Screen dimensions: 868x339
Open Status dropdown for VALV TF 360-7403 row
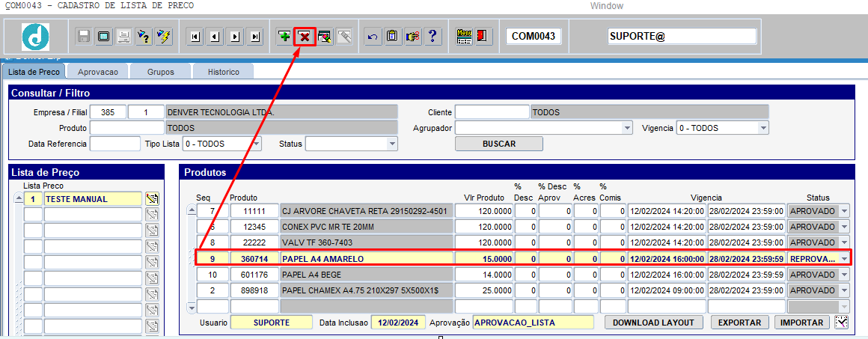click(x=844, y=242)
